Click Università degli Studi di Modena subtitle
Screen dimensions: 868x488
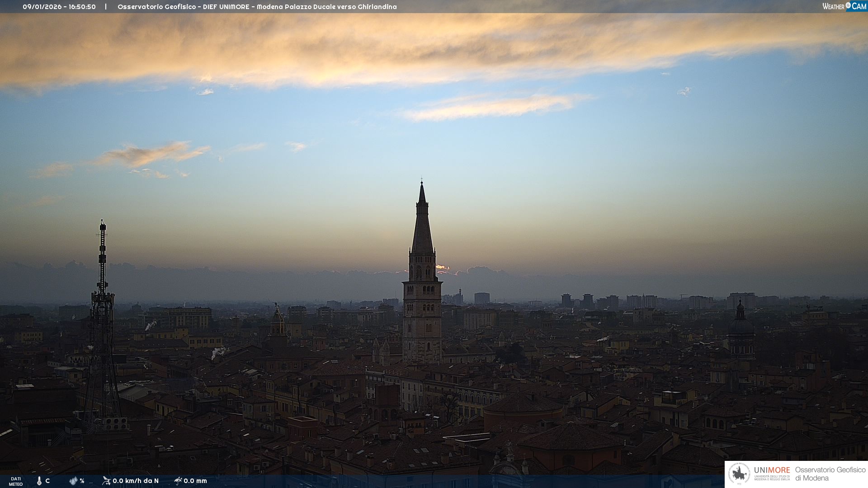pyautogui.click(x=772, y=478)
